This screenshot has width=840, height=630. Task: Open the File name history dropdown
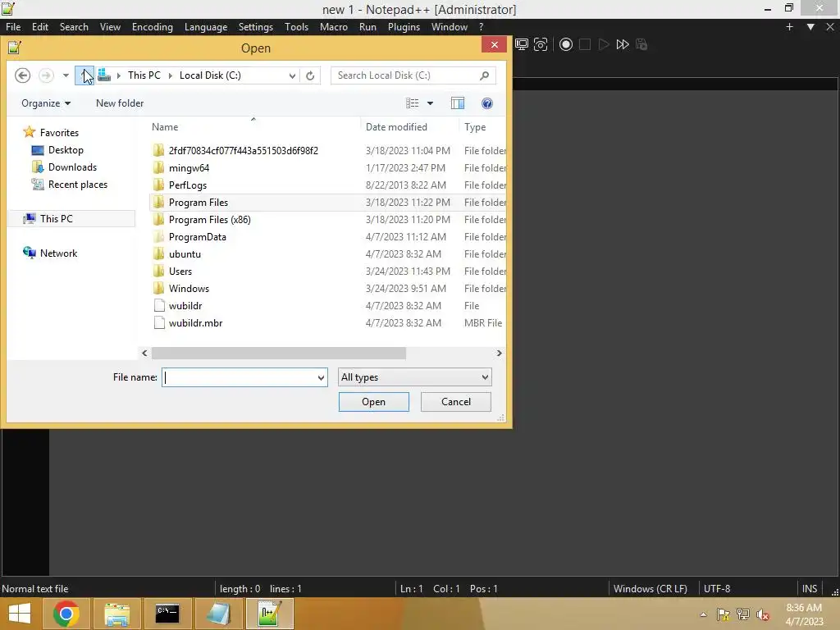[321, 377]
